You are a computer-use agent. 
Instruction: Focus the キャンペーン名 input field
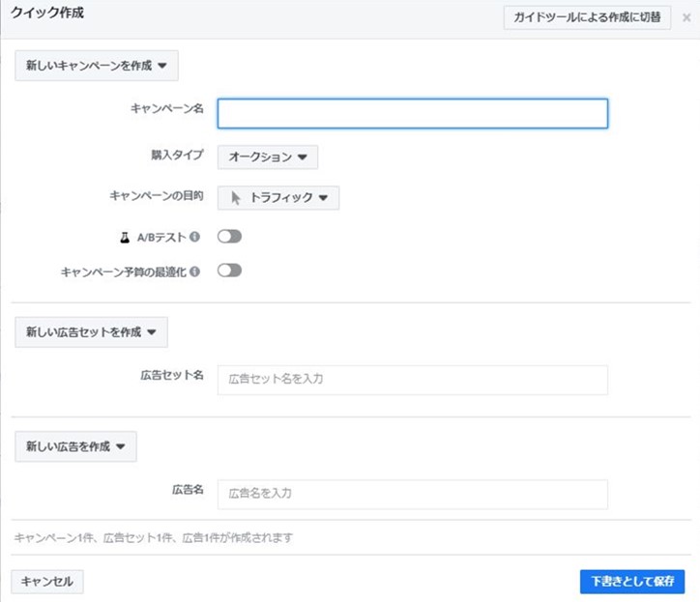(x=413, y=114)
